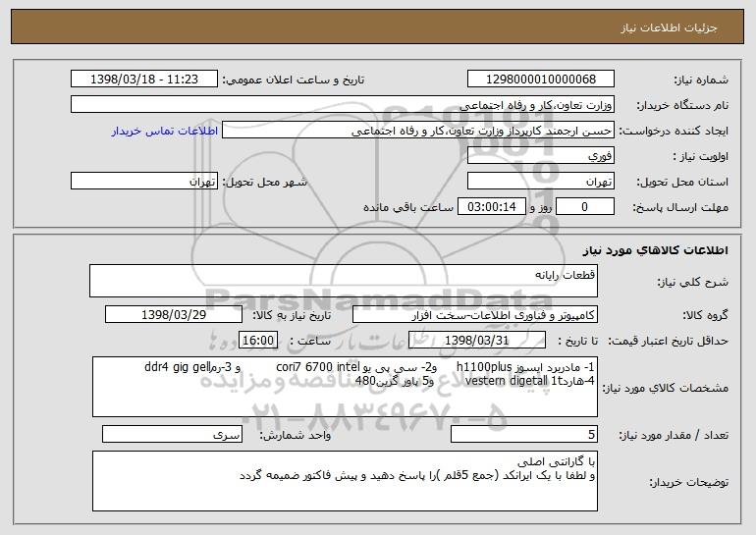Select the announcement date field 1398/03/18 - 11:23

tap(144, 80)
